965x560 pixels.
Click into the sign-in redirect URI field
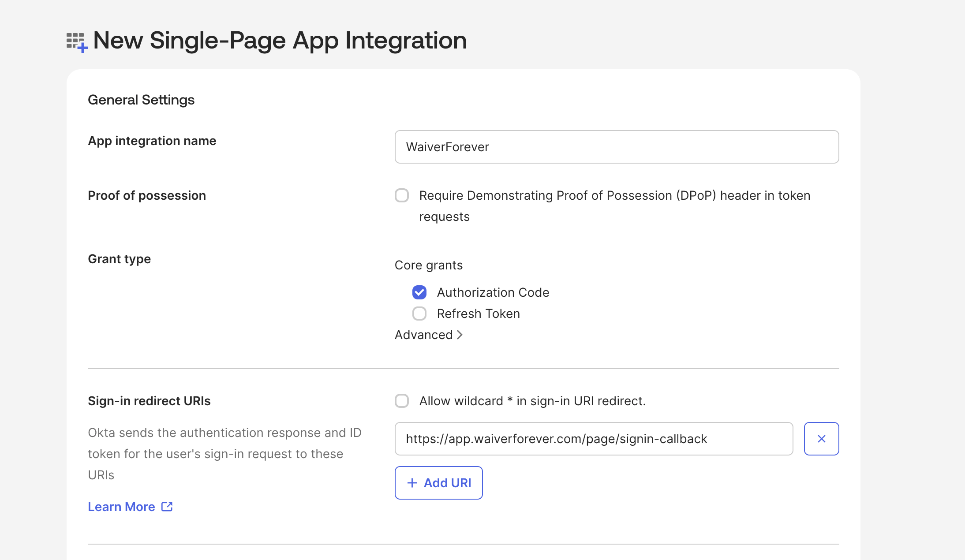593,439
